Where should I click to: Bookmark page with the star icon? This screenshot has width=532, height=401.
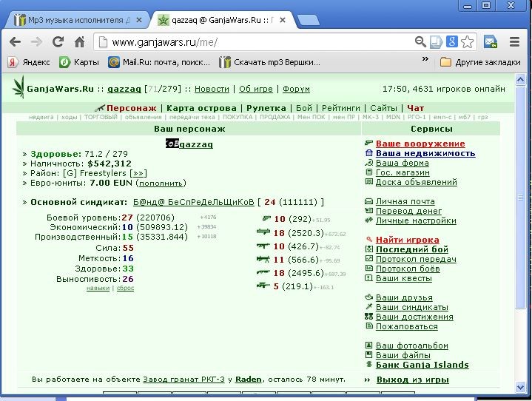pyautogui.click(x=467, y=42)
